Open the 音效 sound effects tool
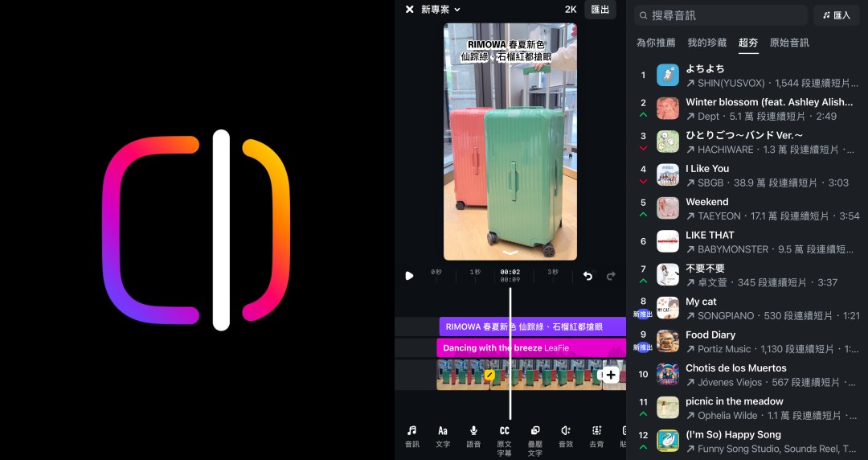The width and height of the screenshot is (868, 460). pyautogui.click(x=566, y=436)
